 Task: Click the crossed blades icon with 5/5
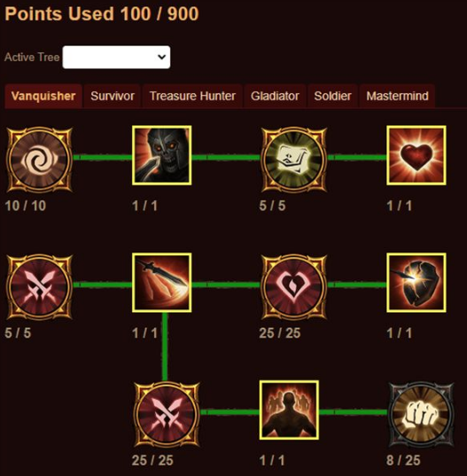pos(40,287)
